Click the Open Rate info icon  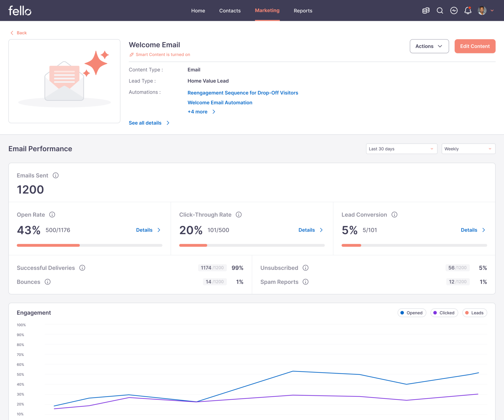tap(52, 215)
